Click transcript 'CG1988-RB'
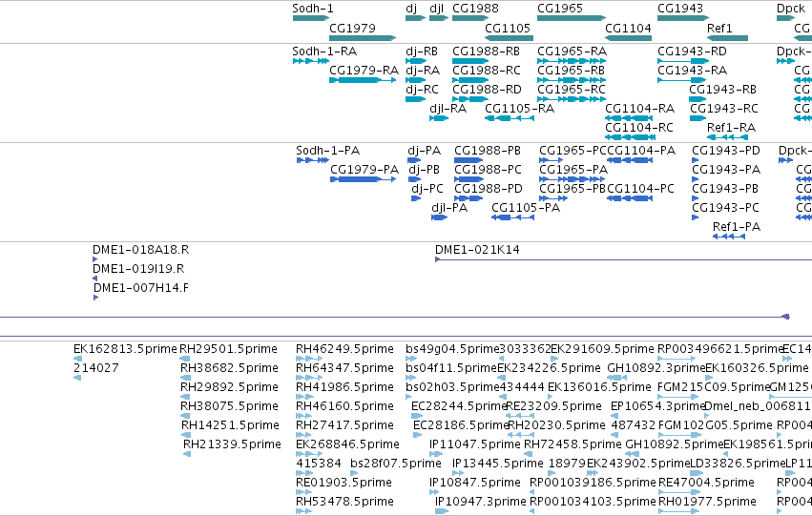812x516 pixels. click(x=487, y=52)
